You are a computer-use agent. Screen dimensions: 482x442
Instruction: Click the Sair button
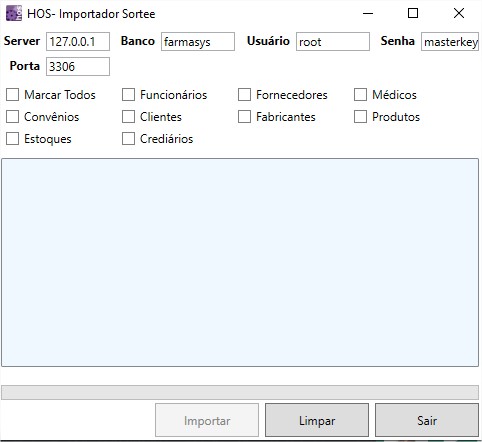pyautogui.click(x=427, y=420)
